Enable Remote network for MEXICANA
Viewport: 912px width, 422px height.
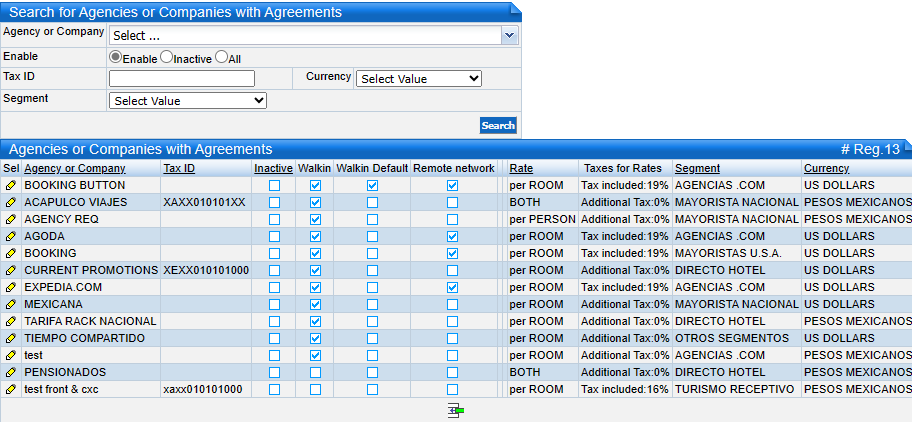(453, 304)
